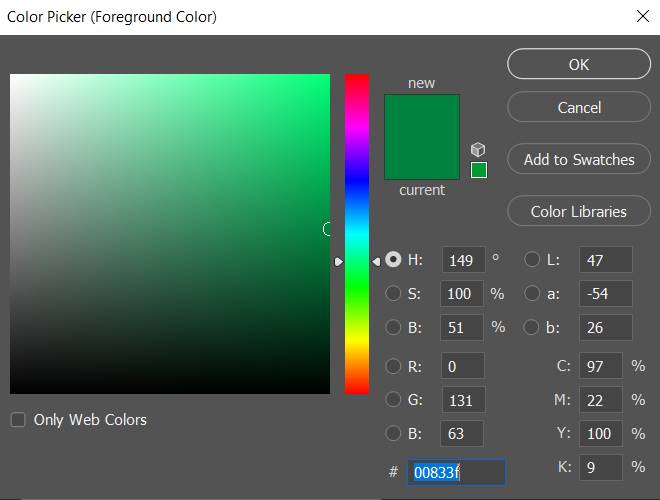The height and width of the screenshot is (500, 660).
Task: Click the out-of-gamut cube warning icon
Action: tap(478, 149)
